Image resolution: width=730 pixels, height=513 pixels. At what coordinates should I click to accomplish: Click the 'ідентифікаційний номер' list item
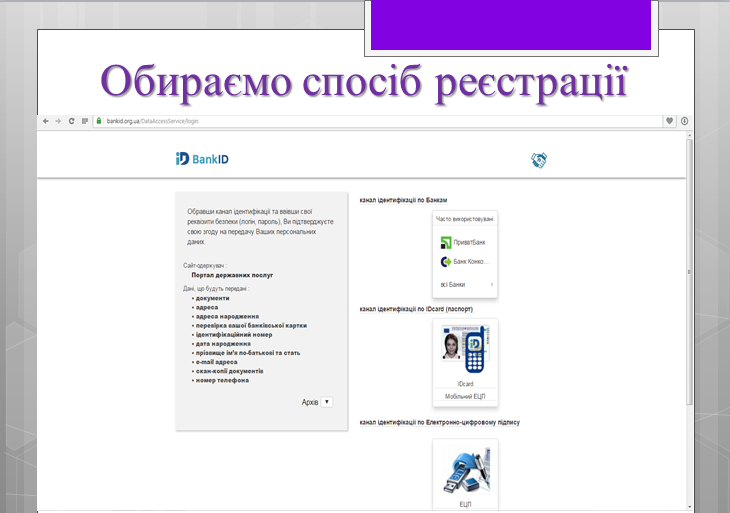pyautogui.click(x=234, y=334)
